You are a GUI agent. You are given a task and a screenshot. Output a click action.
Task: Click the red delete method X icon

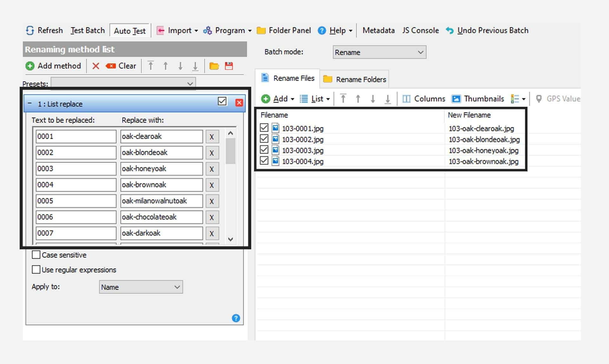[x=95, y=66]
